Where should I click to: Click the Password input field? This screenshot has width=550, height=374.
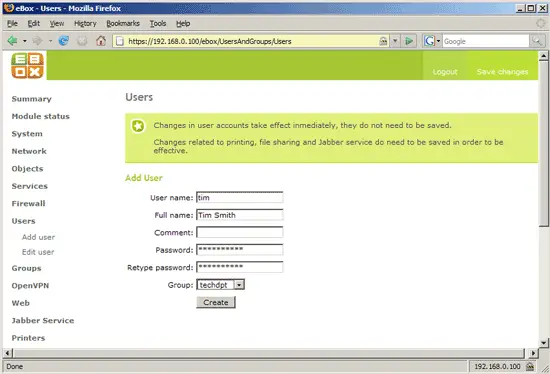(x=240, y=249)
